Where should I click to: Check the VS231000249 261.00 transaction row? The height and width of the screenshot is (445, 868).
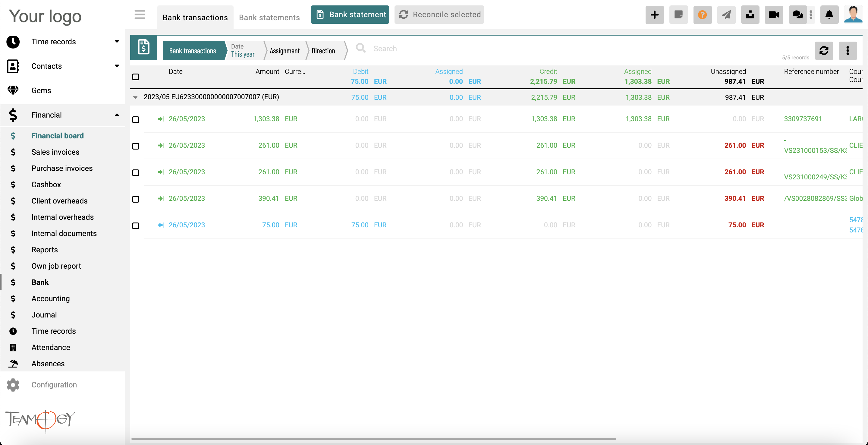pyautogui.click(x=135, y=173)
